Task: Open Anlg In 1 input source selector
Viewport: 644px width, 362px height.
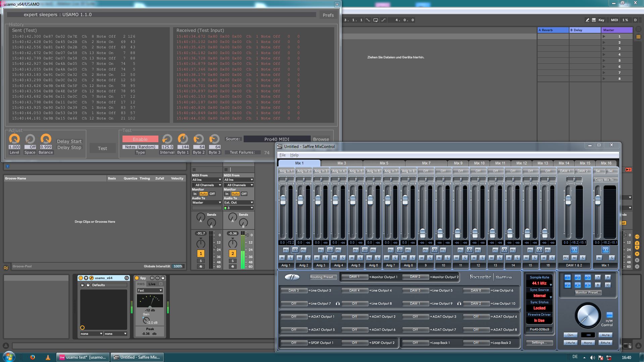Action: click(286, 171)
